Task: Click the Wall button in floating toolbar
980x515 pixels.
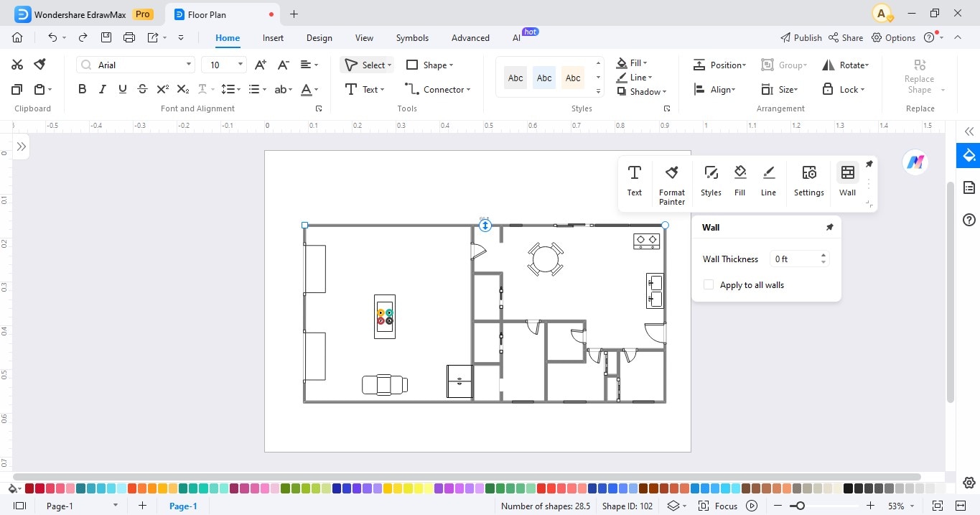Action: pyautogui.click(x=848, y=180)
